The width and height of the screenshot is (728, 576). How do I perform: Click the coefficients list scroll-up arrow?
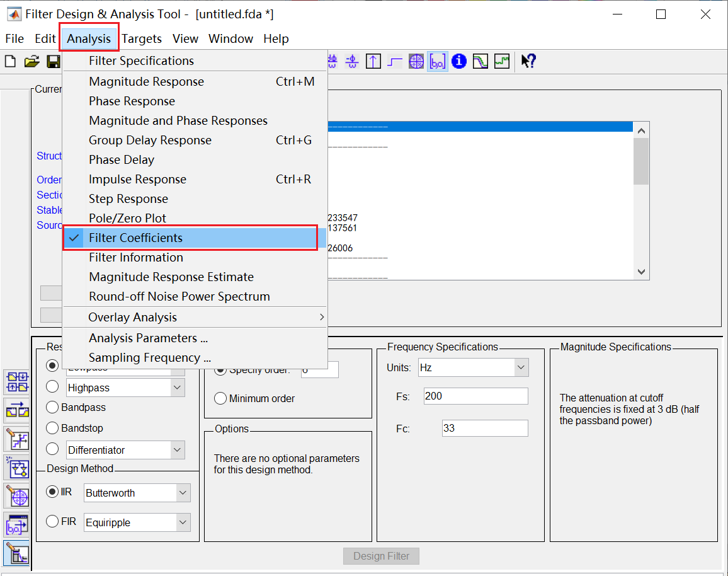click(x=641, y=130)
